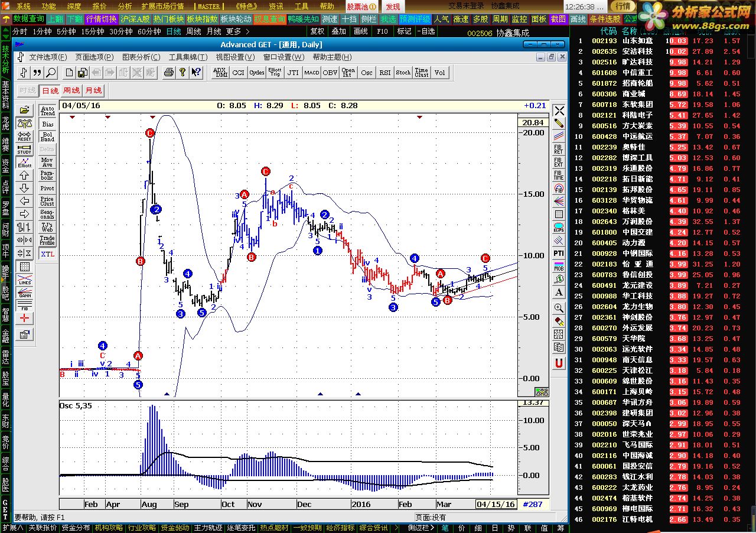756x533 pixels.
Task: Click the magnifier search icon in toolbar
Action: [51, 73]
